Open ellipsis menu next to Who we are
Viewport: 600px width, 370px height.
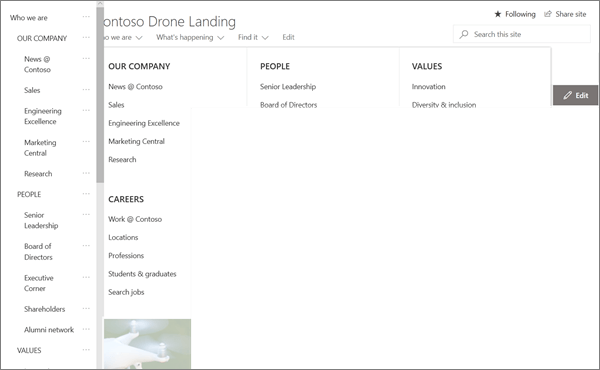[x=86, y=17]
